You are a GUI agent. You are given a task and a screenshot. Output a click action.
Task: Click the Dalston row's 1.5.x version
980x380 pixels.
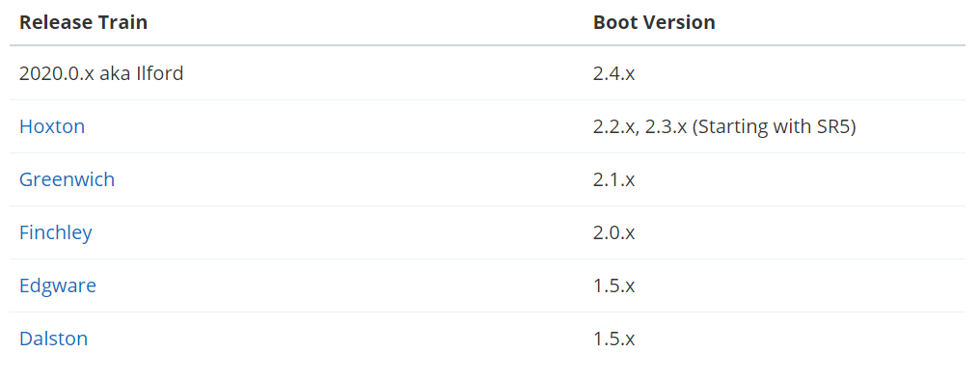pos(613,339)
